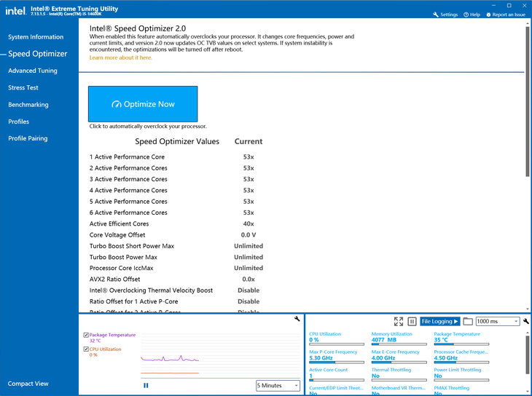Viewport: 532px width, 396px height.
Task: Open the 1000 ms interval dropdown
Action: tap(497, 321)
